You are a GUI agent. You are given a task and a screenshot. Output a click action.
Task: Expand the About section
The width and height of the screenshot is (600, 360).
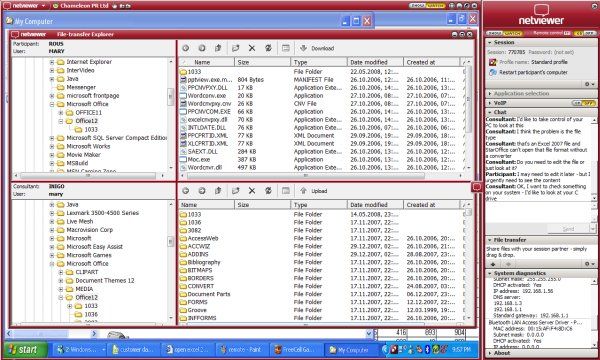coord(490,353)
